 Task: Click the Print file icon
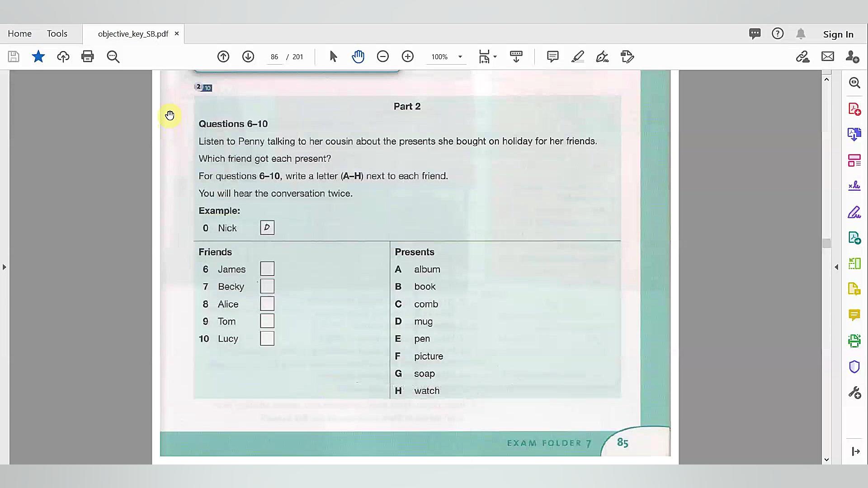(87, 56)
